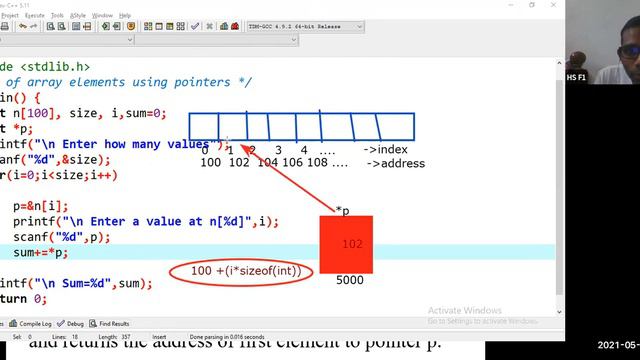Click the code line 'p=&n[i];'
The width and height of the screenshot is (640, 360).
(x=40, y=206)
